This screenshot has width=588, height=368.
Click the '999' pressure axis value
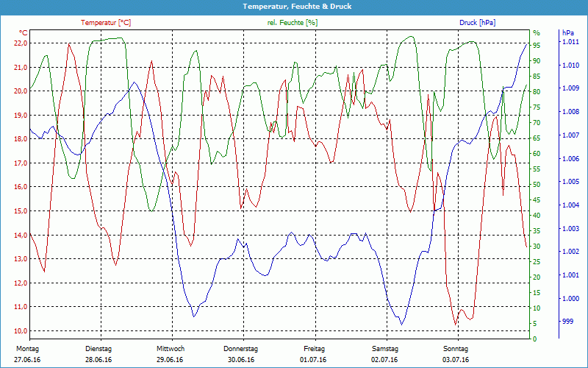(567, 322)
